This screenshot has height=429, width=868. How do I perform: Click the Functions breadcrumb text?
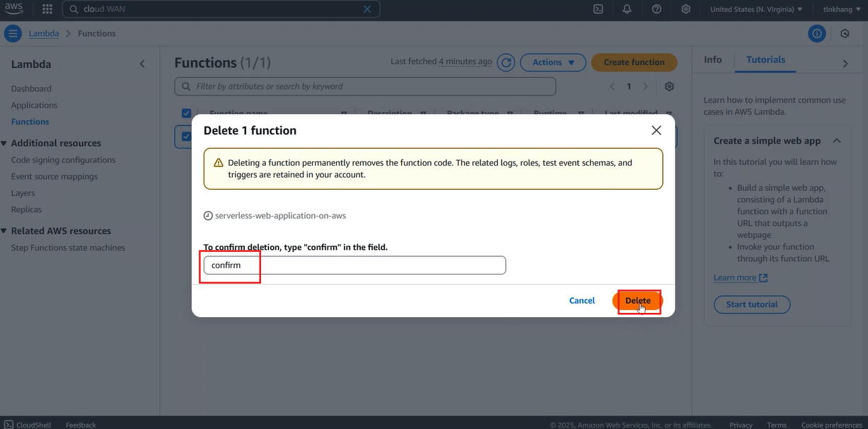(x=97, y=33)
